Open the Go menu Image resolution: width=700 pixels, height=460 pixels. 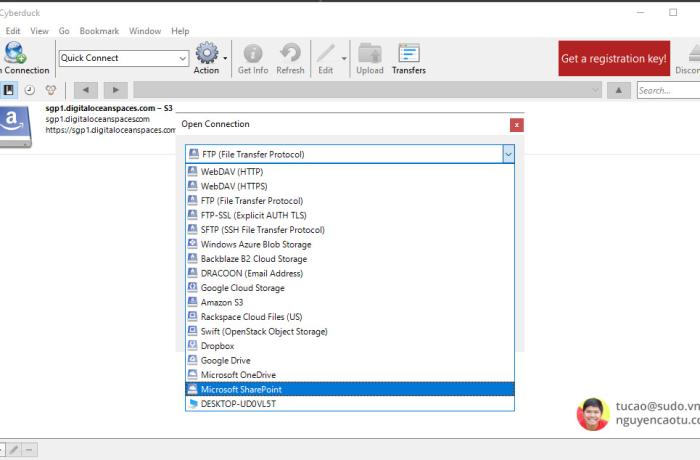pyautogui.click(x=64, y=31)
